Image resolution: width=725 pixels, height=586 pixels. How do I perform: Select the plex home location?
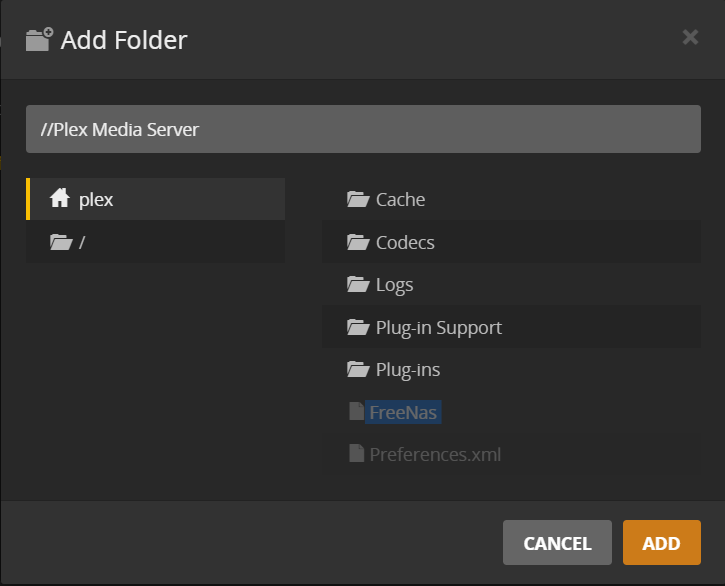tap(96, 199)
